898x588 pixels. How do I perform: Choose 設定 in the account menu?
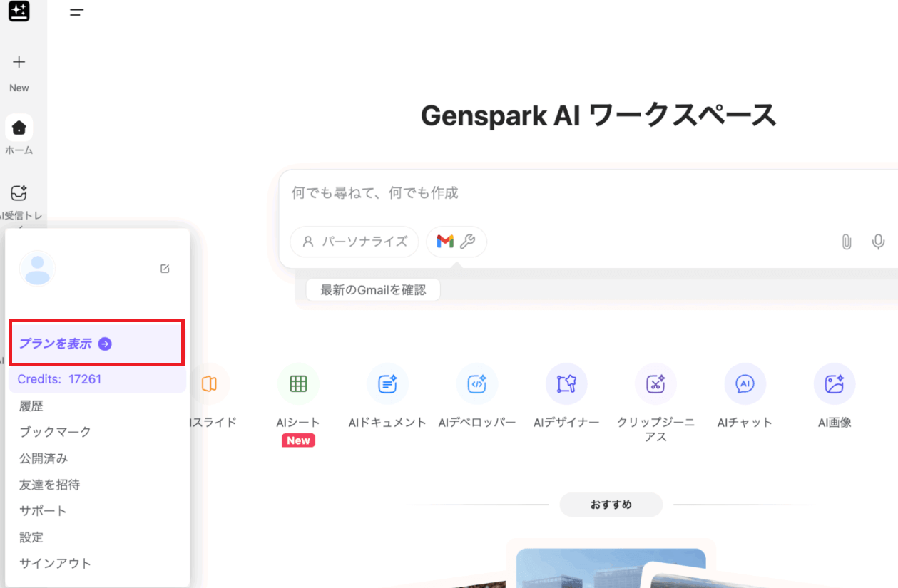(31, 537)
